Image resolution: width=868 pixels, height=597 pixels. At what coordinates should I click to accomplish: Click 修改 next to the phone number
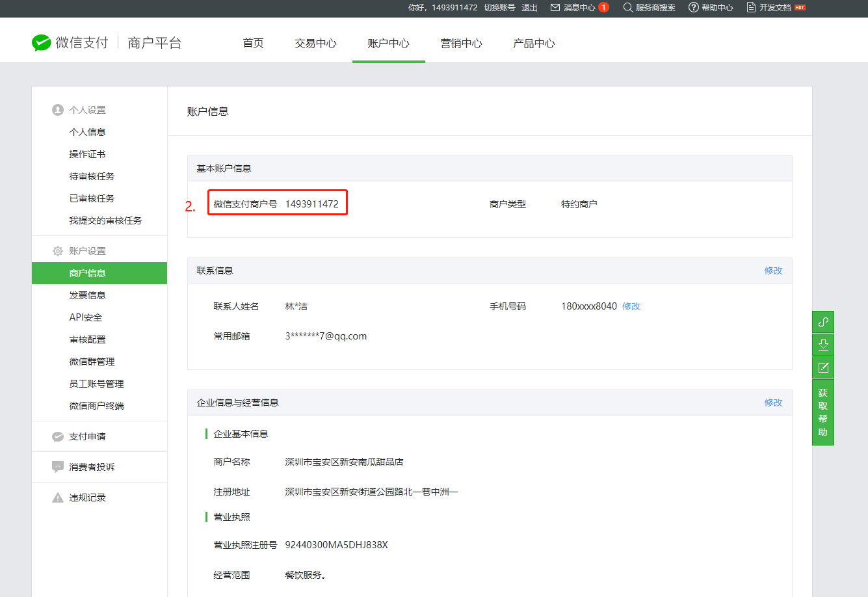631,306
